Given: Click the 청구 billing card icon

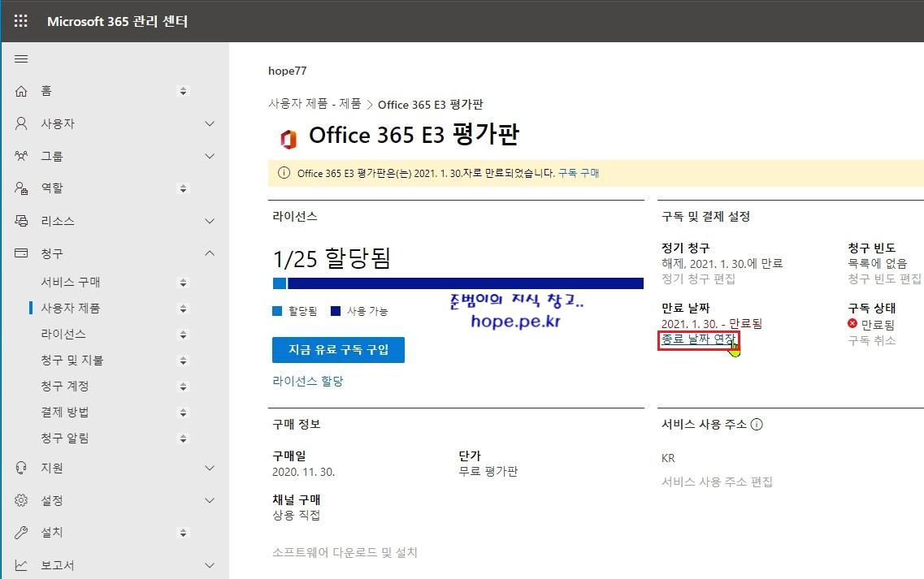Looking at the screenshot, I should (21, 253).
